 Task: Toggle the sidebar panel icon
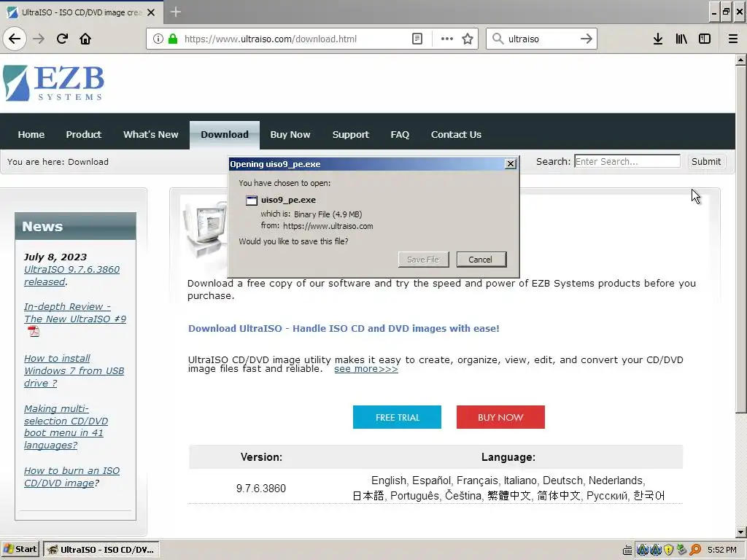pyautogui.click(x=705, y=39)
